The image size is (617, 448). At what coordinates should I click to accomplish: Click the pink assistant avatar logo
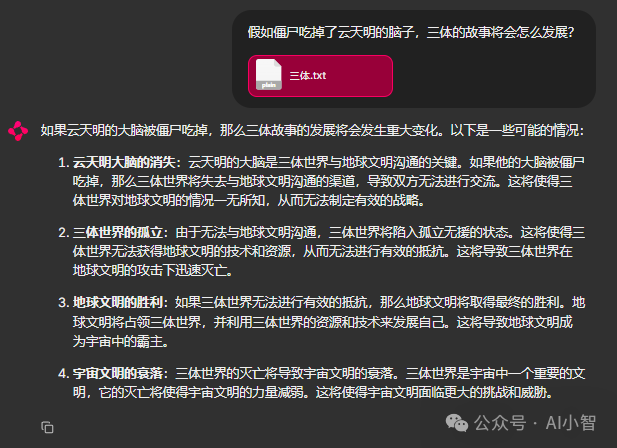pos(18,131)
